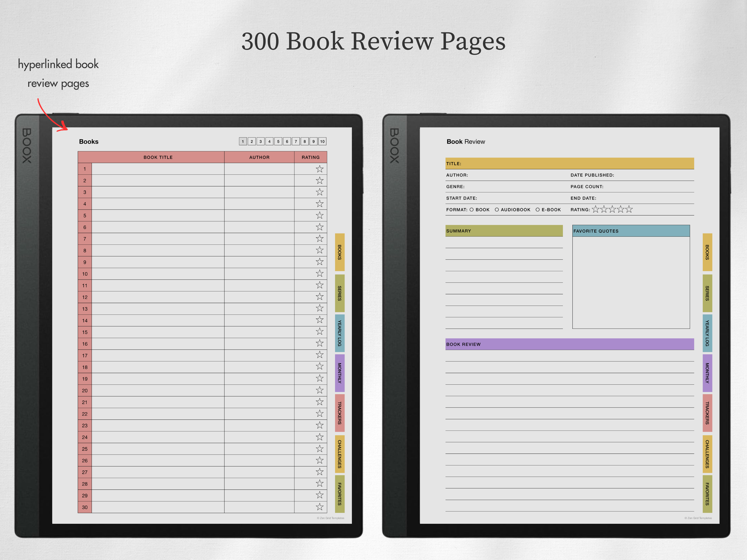The image size is (747, 560).
Task: Select the BOOK format radio button
Action: (x=472, y=210)
